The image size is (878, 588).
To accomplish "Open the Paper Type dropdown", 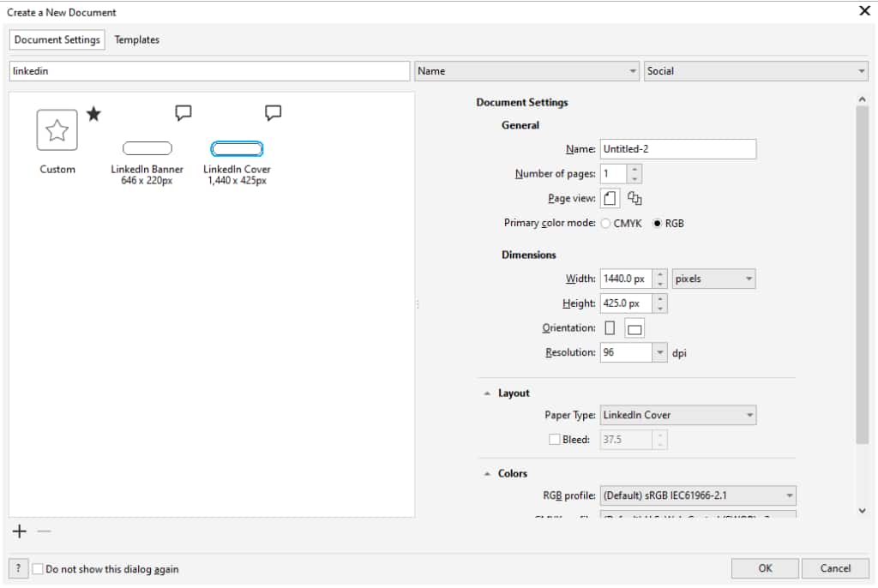I will 677,415.
